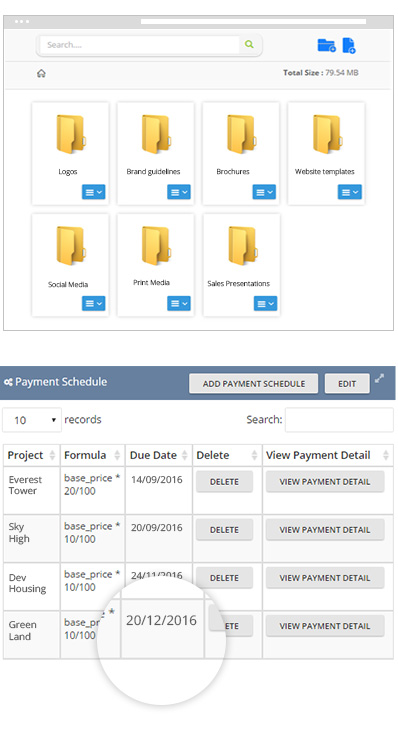Click the Add Payment Schedule button

point(253,384)
